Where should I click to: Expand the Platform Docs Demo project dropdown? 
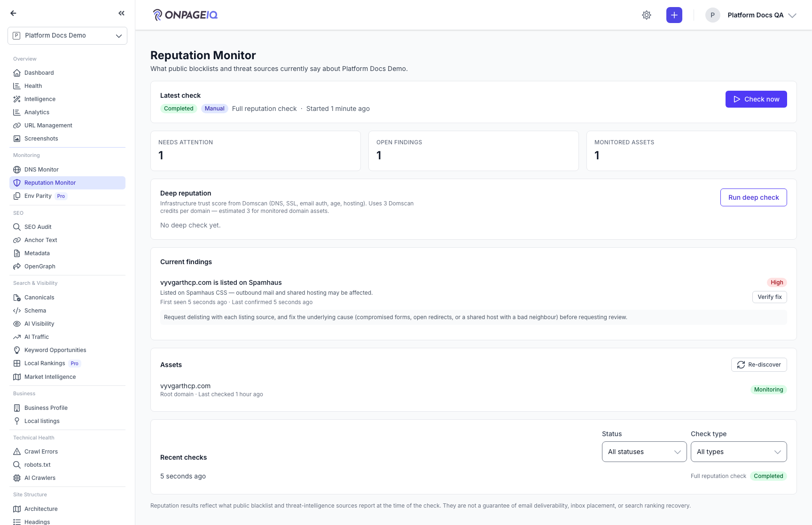tap(67, 36)
